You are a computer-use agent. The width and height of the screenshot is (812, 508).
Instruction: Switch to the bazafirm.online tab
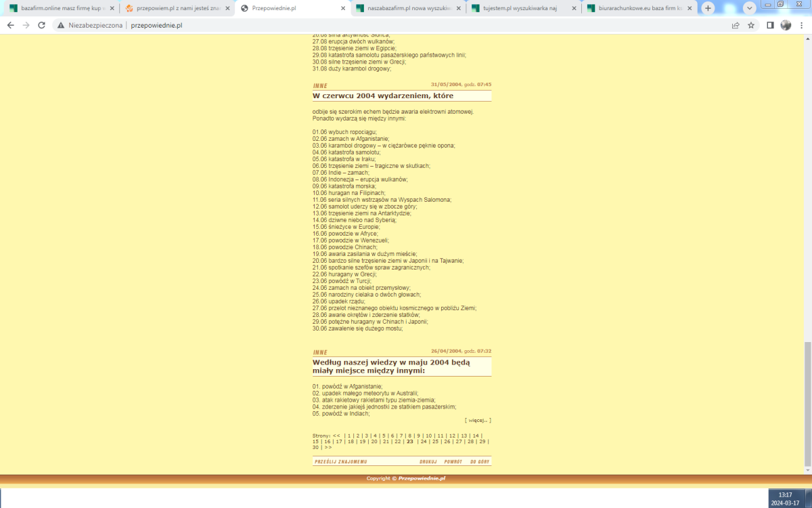[x=58, y=8]
